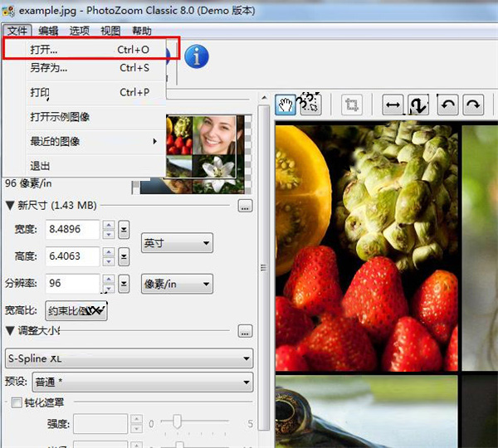
Task: Open 分辨率 preset dropdown button
Action: (124, 283)
